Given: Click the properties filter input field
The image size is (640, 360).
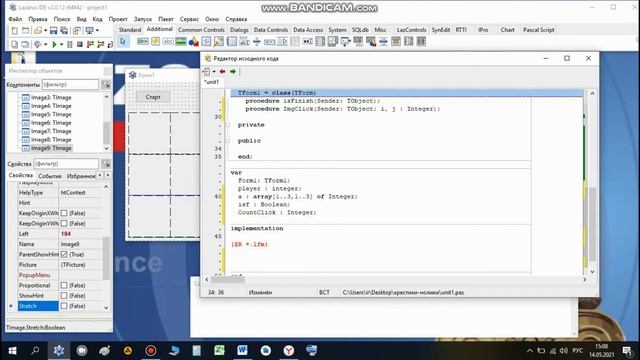Looking at the screenshot, I should tap(66, 164).
